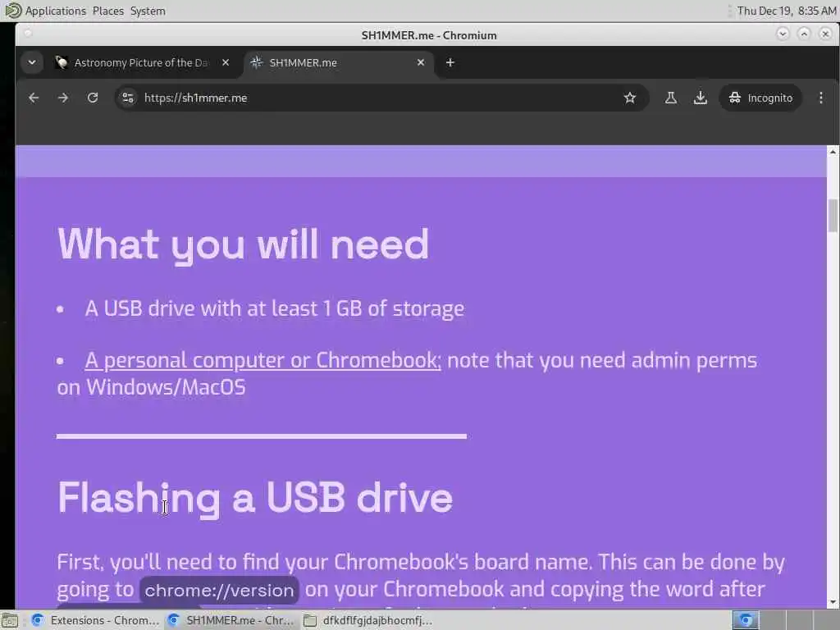Select the active workspace switcher cell
Image resolution: width=840 pixels, height=630 pixels.
tap(746, 620)
